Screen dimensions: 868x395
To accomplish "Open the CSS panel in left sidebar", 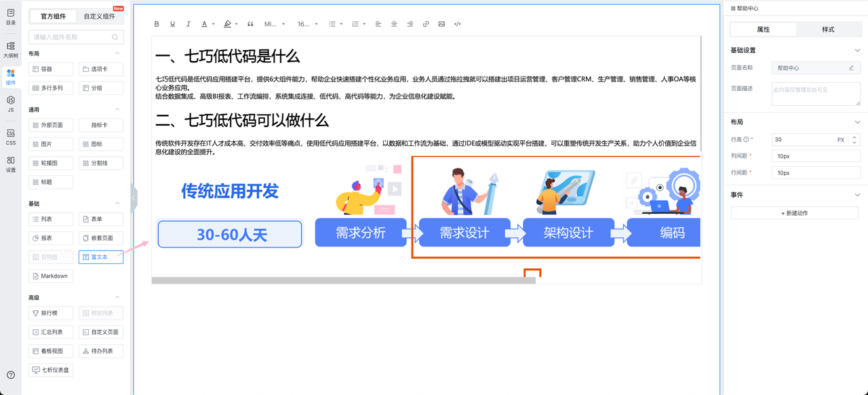I will (x=11, y=136).
